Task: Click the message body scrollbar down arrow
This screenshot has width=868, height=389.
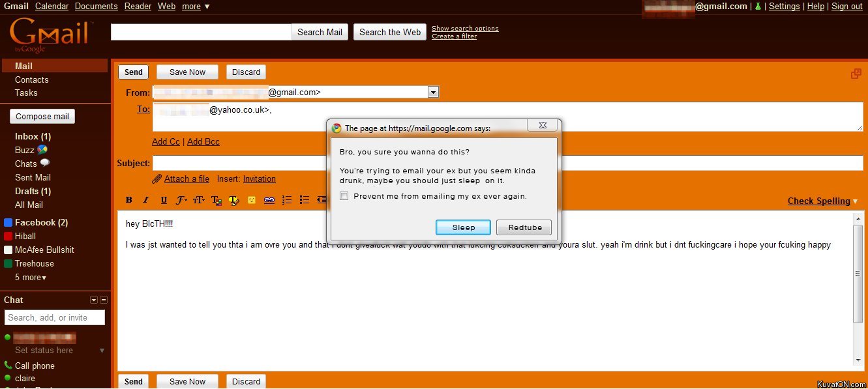Action: point(858,360)
